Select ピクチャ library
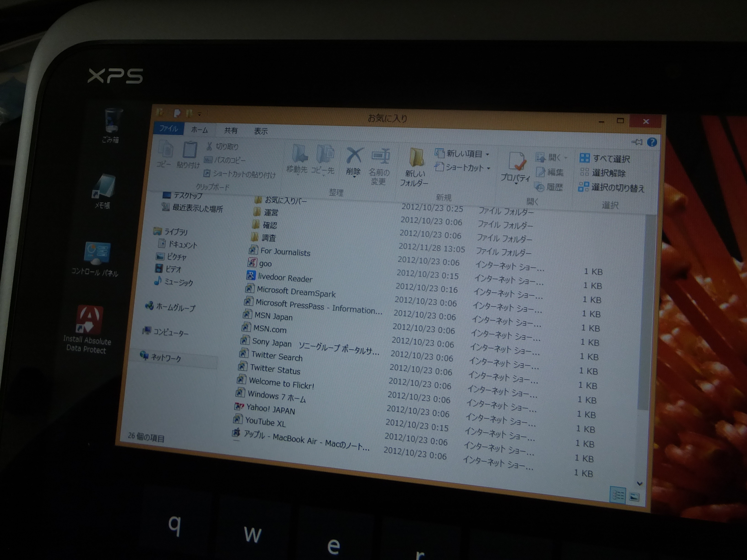 pos(171,256)
